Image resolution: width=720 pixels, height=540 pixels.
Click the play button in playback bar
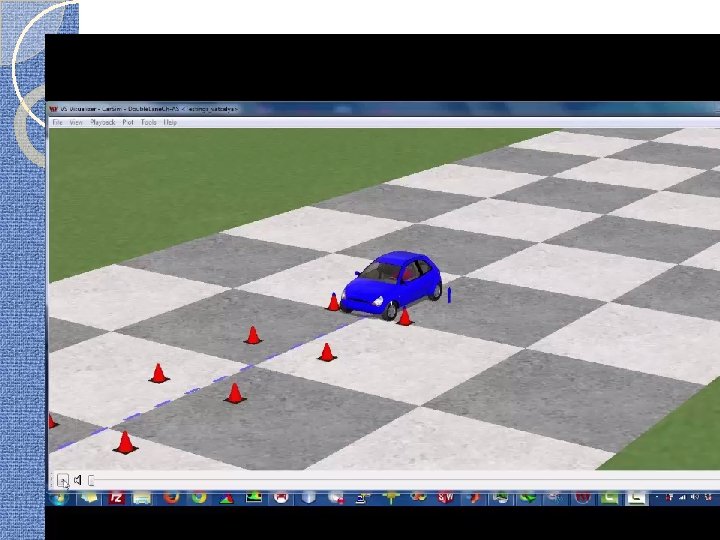(63, 480)
